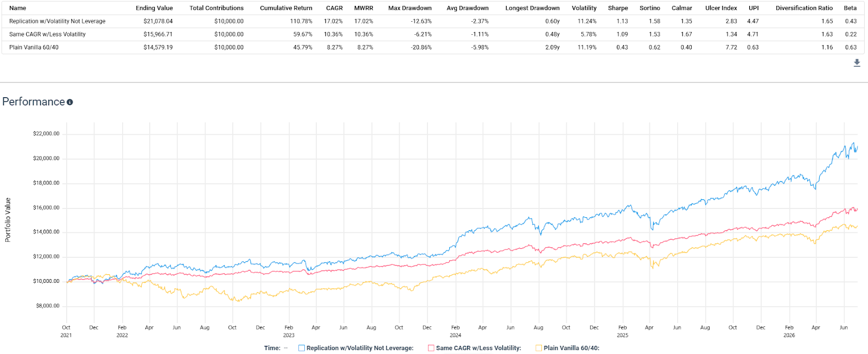Click cumulative return 110.78%
Image resolution: width=868 pixels, height=354 pixels.
pos(301,21)
